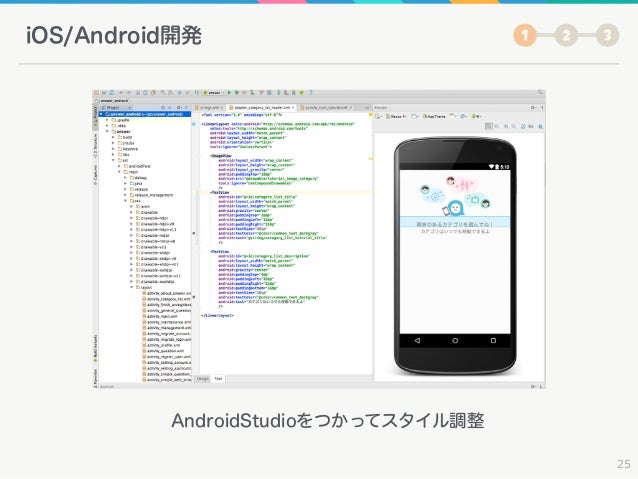Select the res folder in the tree
Viewport: 638px width, 479px height.
tap(136, 201)
